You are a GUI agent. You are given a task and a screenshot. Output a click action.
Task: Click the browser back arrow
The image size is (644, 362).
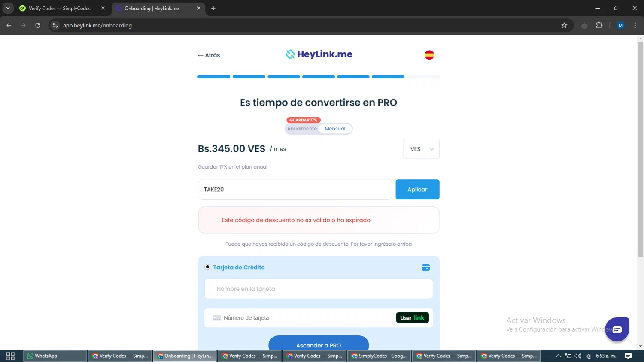point(9,25)
